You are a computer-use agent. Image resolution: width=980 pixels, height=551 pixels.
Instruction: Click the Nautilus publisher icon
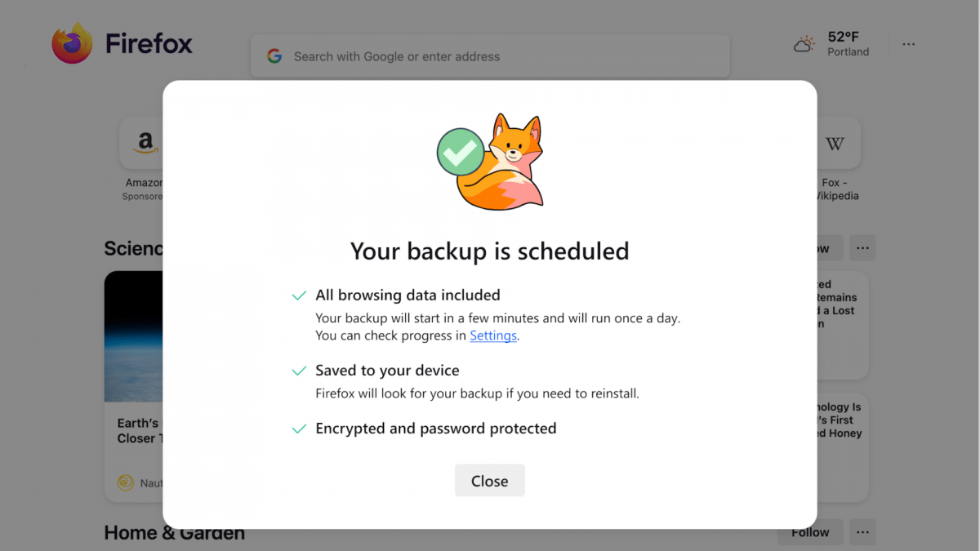tap(125, 482)
